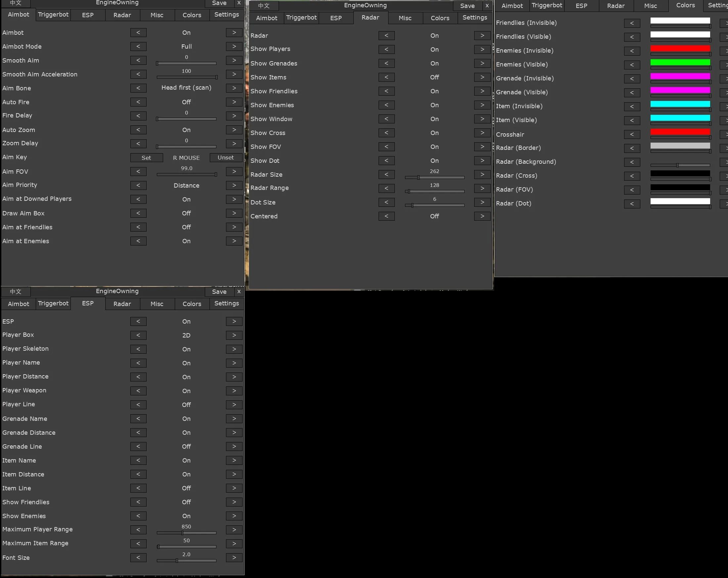Open Misc tab in the Aimbot window
Viewport: 728px width, 578px height.
(157, 15)
